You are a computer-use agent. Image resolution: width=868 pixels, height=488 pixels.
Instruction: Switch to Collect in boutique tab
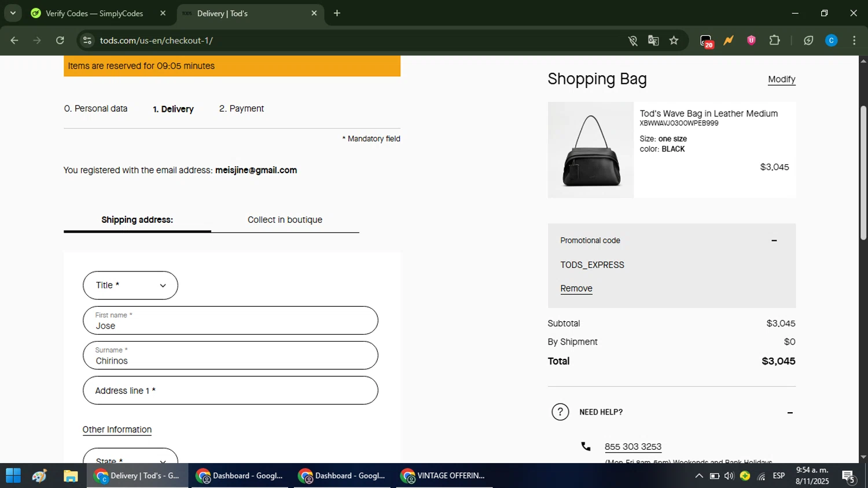tap(285, 220)
